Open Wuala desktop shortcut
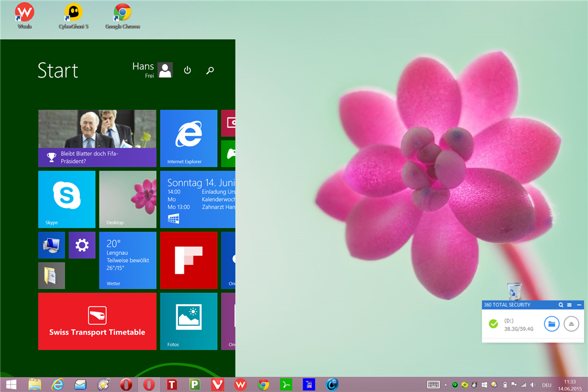The image size is (588, 392). point(24,16)
